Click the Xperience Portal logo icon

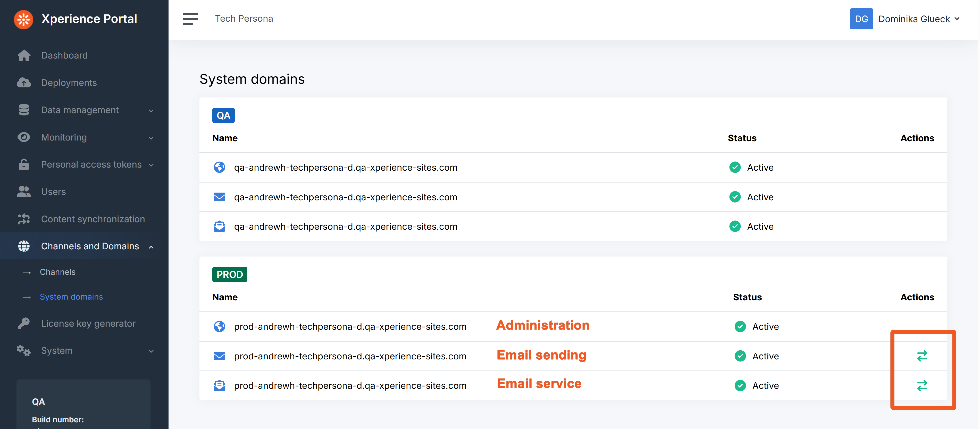[x=24, y=19]
